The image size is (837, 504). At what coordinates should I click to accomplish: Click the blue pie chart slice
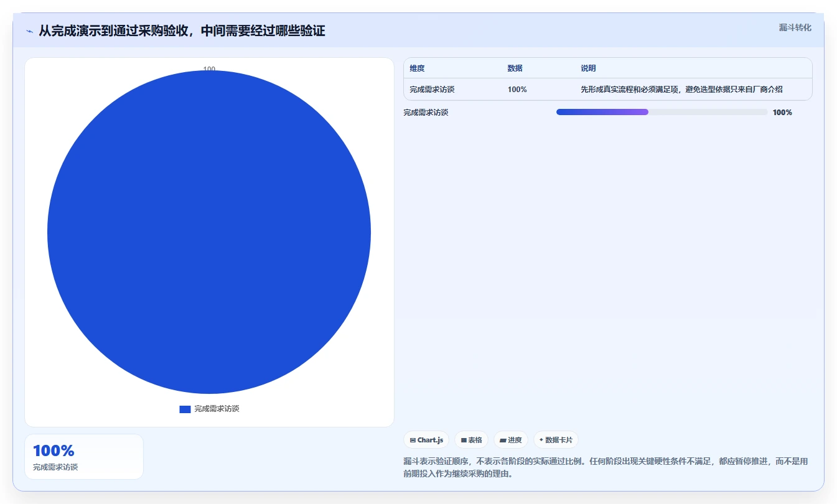[209, 232]
